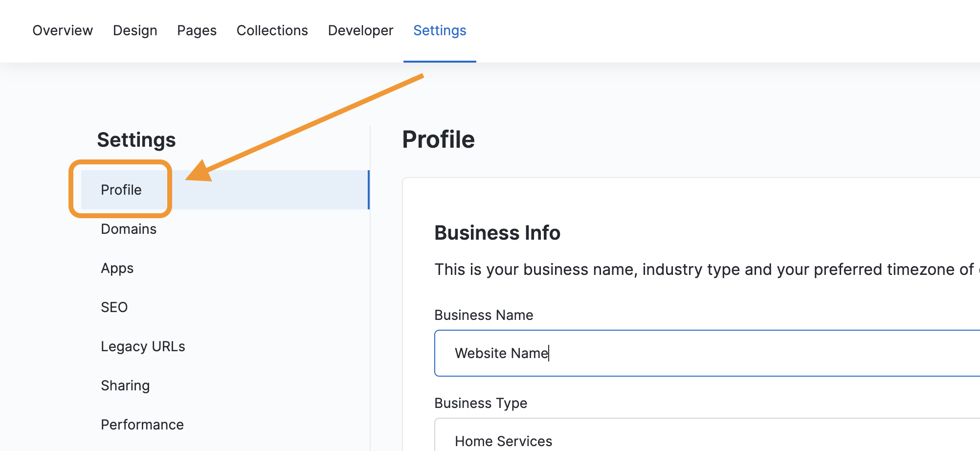Select Legacy URLs in the sidebar

point(143,346)
